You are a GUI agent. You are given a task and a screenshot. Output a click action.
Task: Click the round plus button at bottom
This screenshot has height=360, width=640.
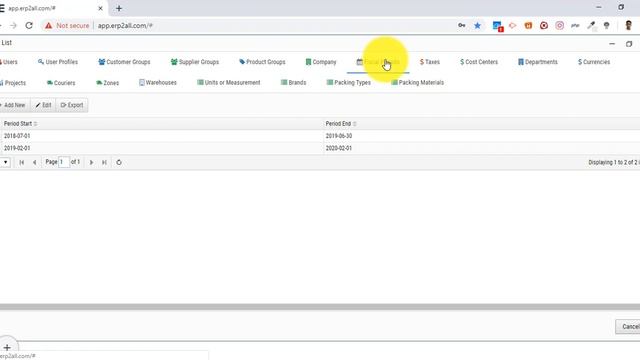pos(7,347)
